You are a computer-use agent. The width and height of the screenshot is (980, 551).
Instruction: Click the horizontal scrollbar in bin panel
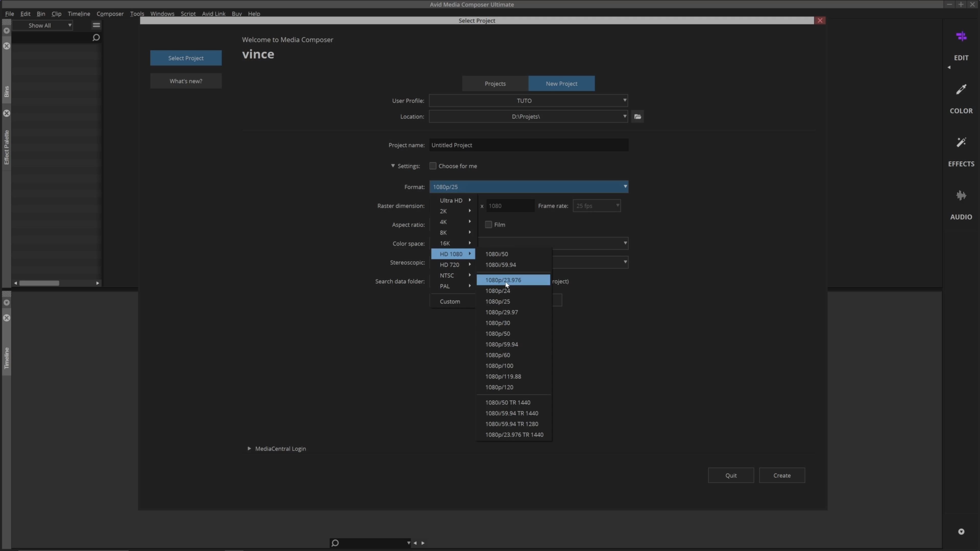(x=39, y=283)
